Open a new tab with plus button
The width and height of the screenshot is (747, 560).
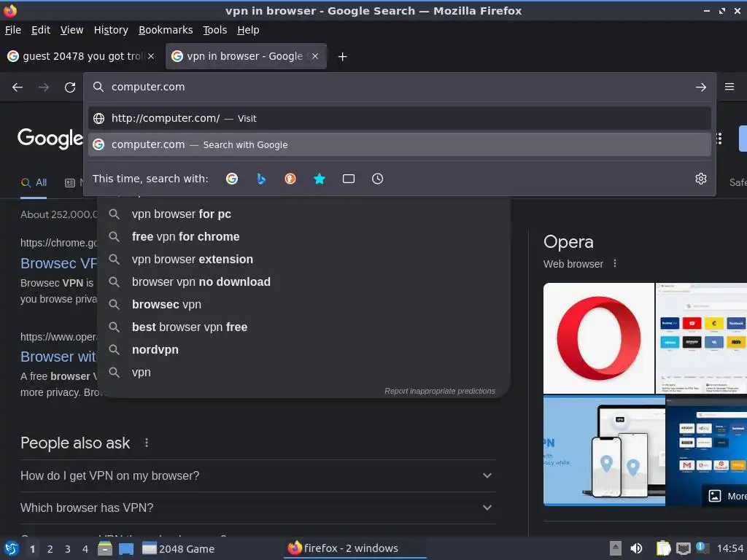[x=342, y=57]
